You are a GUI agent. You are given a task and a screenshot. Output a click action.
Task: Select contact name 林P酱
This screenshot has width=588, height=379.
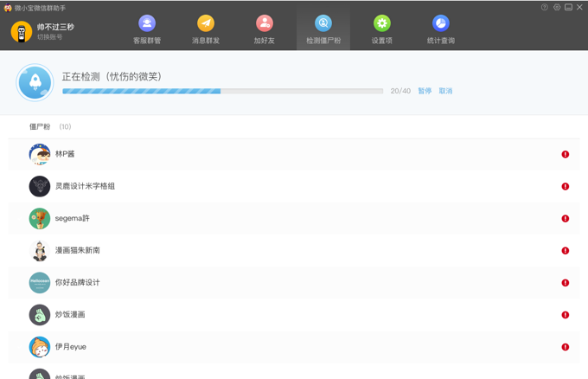pos(65,154)
